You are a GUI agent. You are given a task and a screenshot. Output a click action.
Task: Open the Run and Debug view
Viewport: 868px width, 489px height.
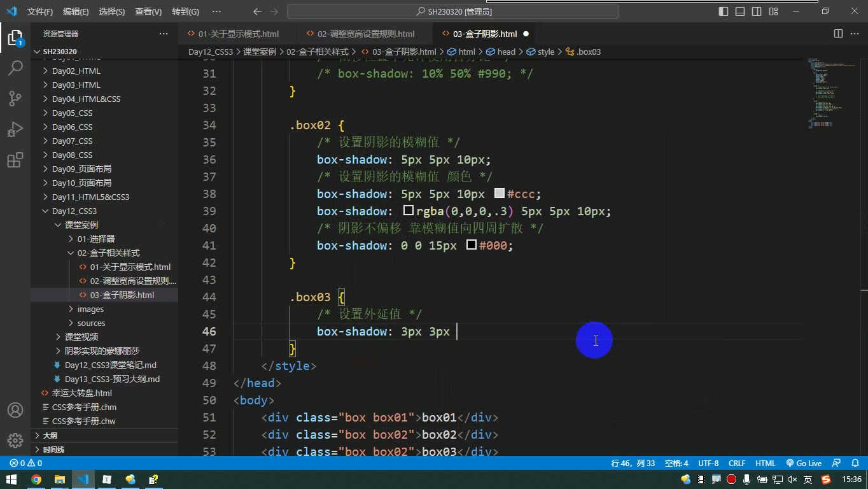pyautogui.click(x=15, y=129)
